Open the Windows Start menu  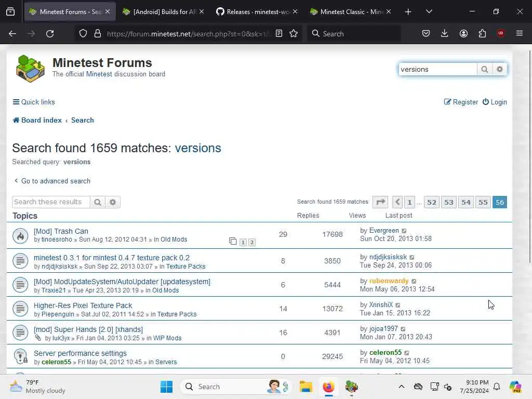coord(166,387)
